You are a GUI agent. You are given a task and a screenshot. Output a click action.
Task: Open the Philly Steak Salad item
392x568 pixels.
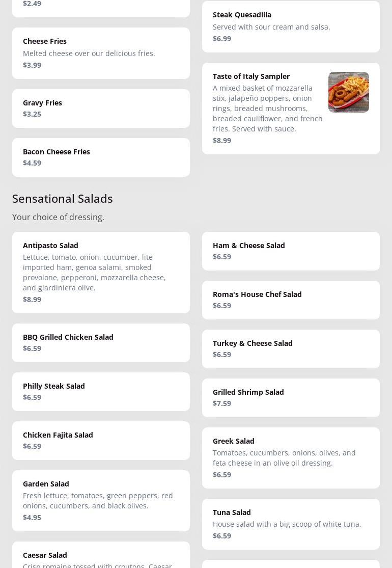tap(101, 391)
